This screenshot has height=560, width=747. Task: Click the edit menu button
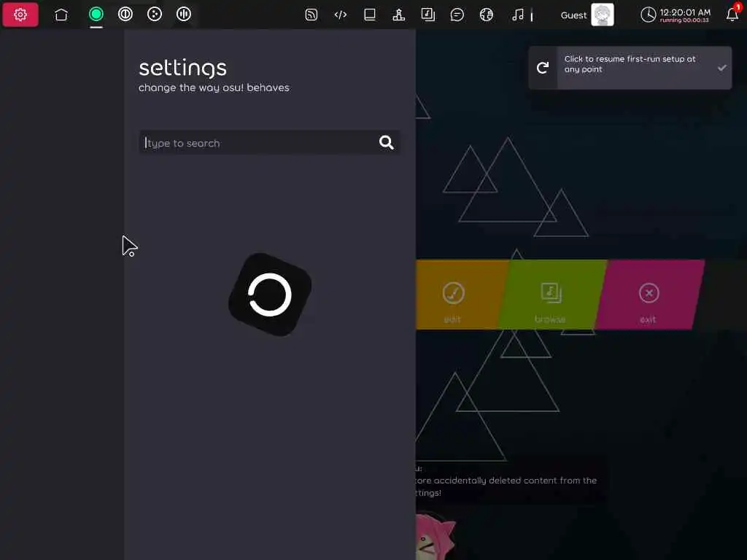pyautogui.click(x=459, y=295)
